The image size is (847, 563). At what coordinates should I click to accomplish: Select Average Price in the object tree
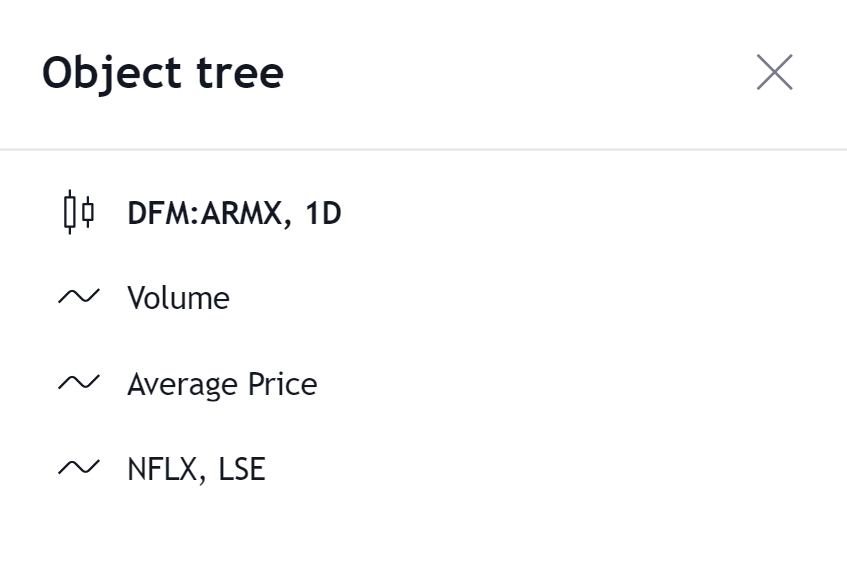click(x=221, y=384)
